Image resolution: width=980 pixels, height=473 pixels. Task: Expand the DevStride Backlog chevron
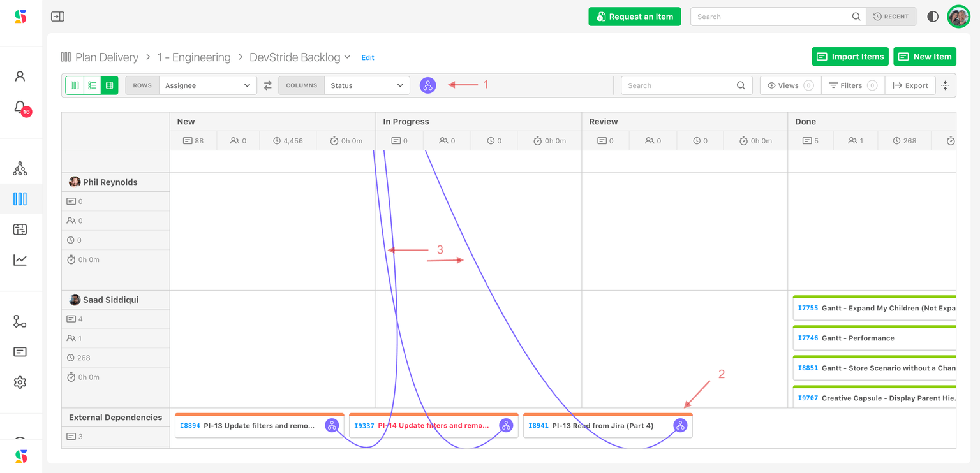click(348, 57)
